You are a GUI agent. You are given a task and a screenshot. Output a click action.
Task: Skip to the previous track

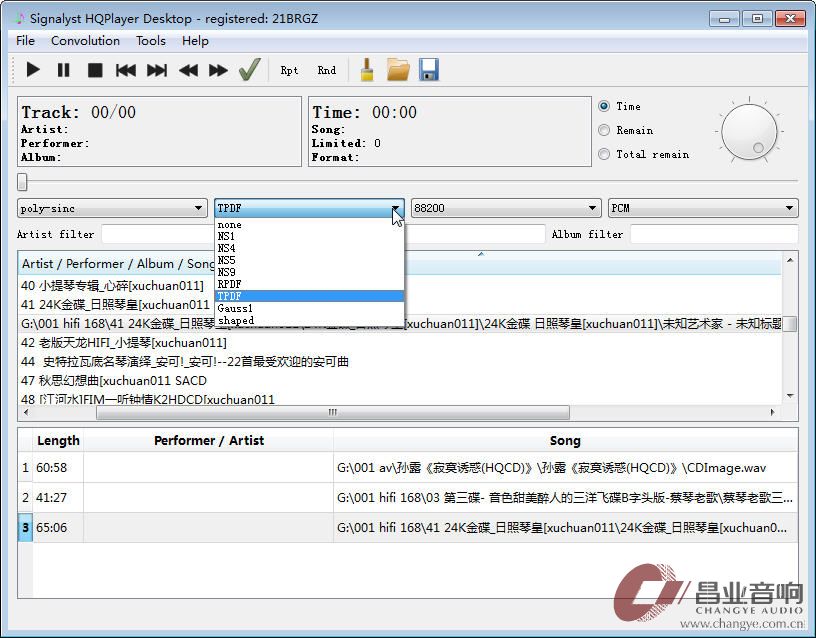pyautogui.click(x=125, y=70)
